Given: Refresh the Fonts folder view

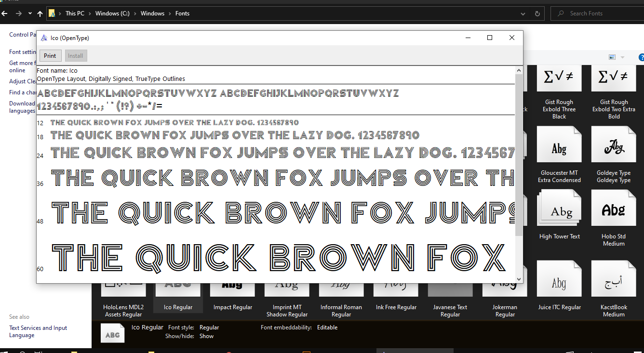Looking at the screenshot, I should 537,13.
